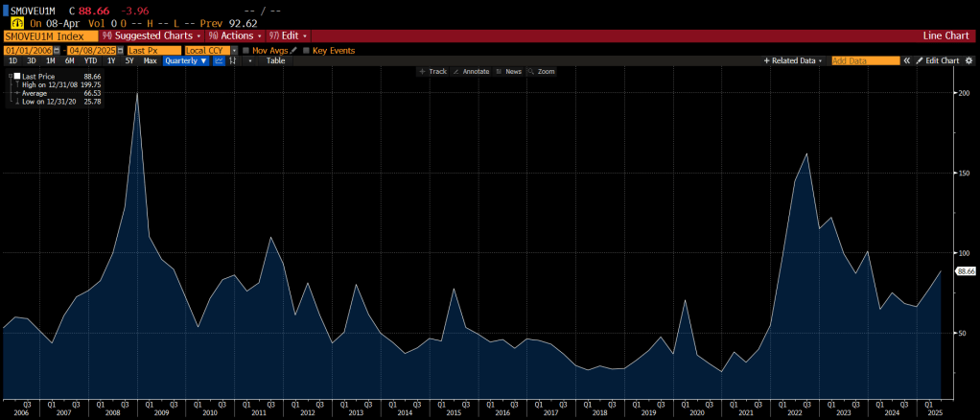This screenshot has height=420, width=980.
Task: Open the end date calendar picker
Action: [x=120, y=50]
